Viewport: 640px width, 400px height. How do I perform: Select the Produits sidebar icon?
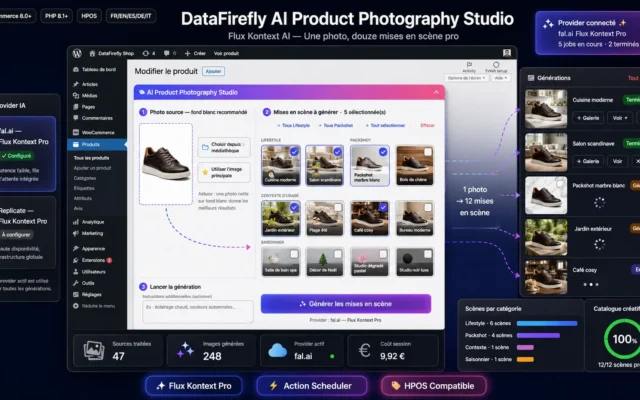point(76,144)
